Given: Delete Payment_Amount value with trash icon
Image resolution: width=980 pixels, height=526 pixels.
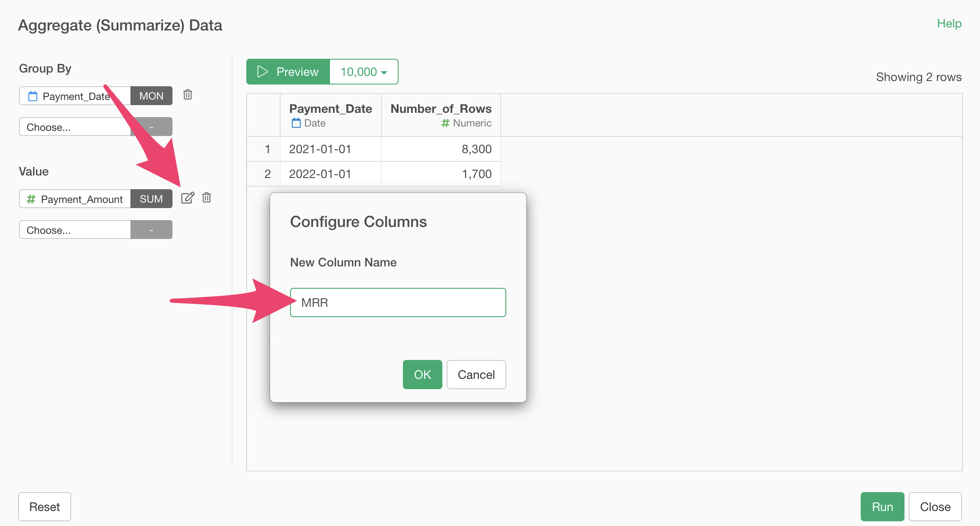Looking at the screenshot, I should pyautogui.click(x=207, y=198).
